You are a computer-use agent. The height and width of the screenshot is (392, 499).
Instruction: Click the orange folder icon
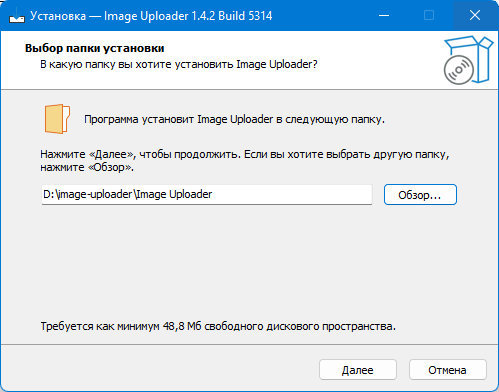tap(57, 119)
